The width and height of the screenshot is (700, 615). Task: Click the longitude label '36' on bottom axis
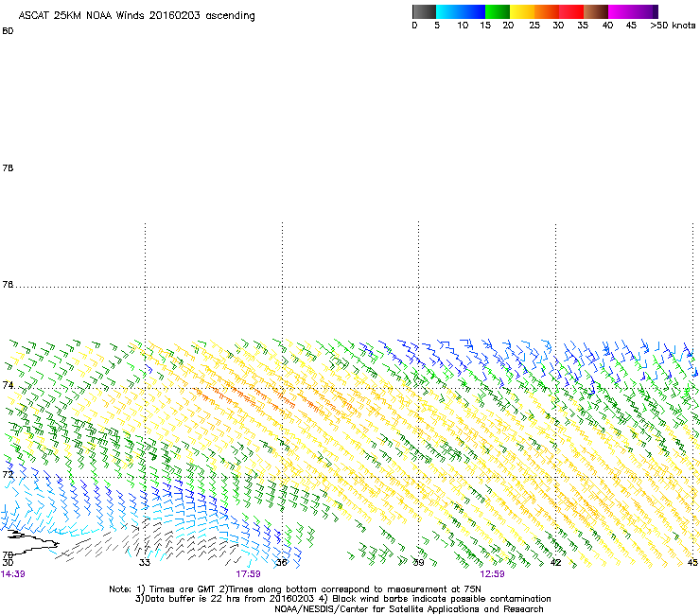pos(282,562)
